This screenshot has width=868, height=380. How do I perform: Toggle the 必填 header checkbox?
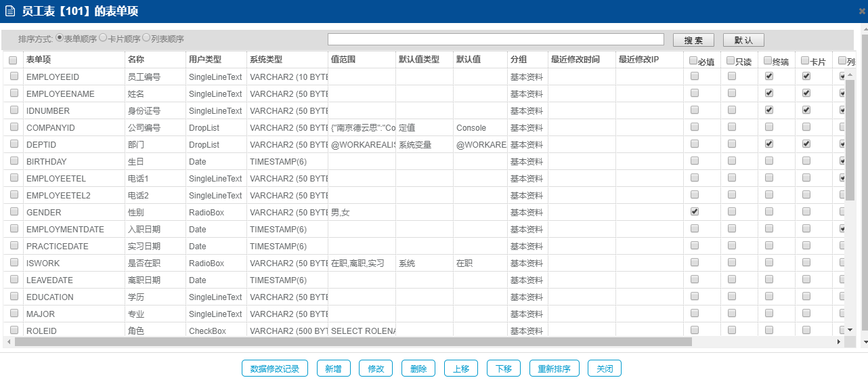coord(693,60)
